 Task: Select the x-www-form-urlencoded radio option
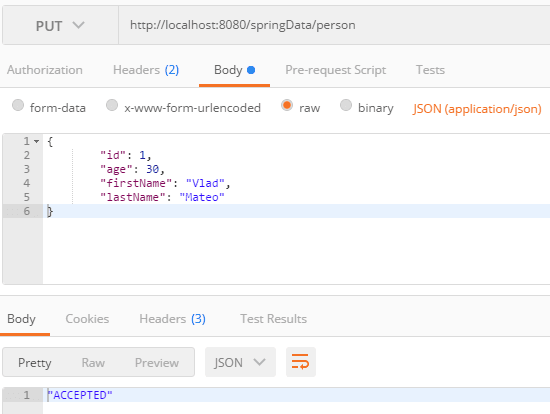[112, 105]
